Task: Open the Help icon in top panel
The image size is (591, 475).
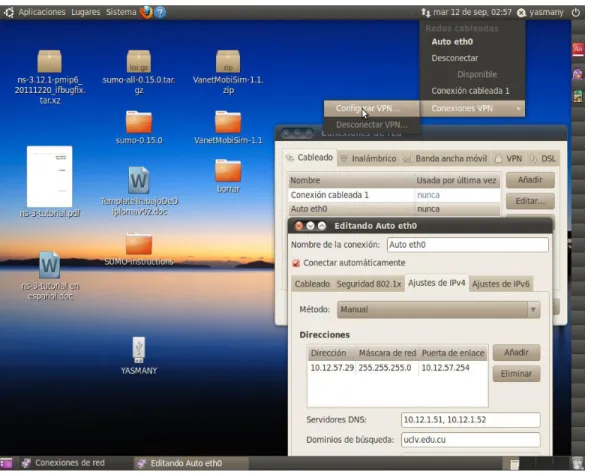Action: coord(160,12)
